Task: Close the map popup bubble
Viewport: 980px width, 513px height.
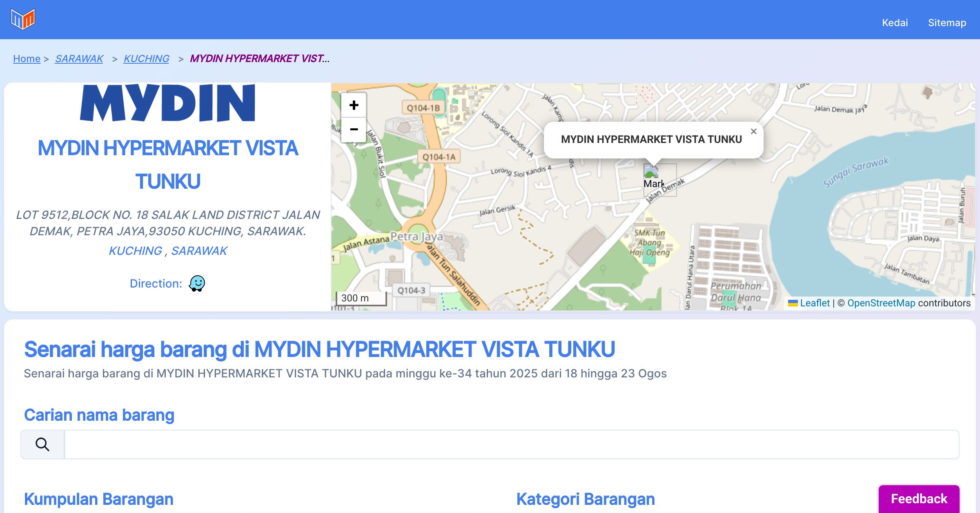Action: pyautogui.click(x=753, y=132)
